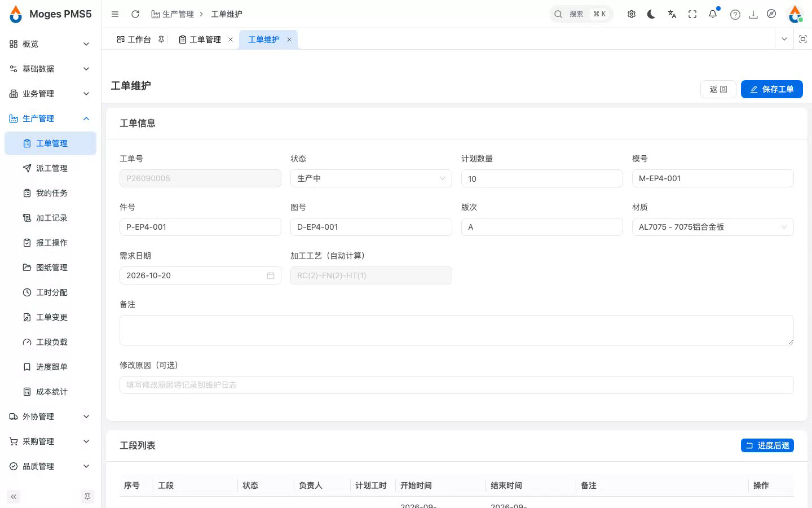
Task: Click the 修改原因 input field
Action: tap(457, 385)
